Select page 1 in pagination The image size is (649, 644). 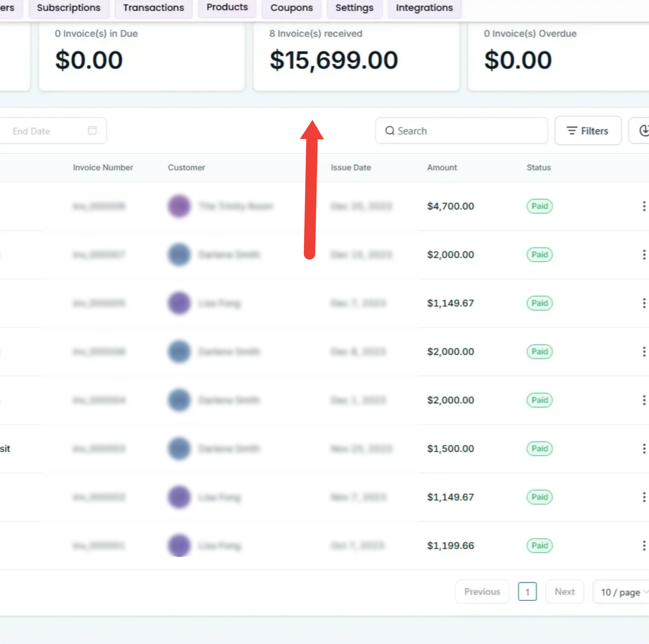tap(527, 592)
